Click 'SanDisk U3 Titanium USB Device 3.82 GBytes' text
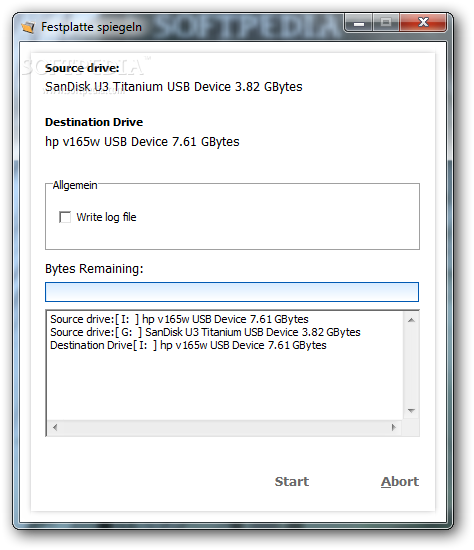474x550 pixels. pyautogui.click(x=174, y=87)
